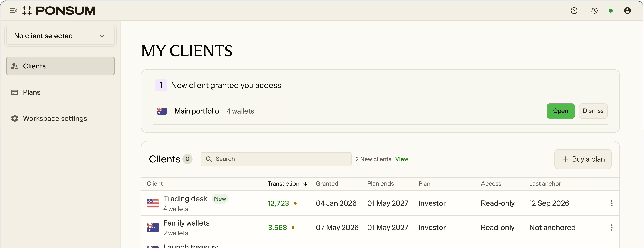Focus the clients Search field
The height and width of the screenshot is (248, 644).
[276, 159]
